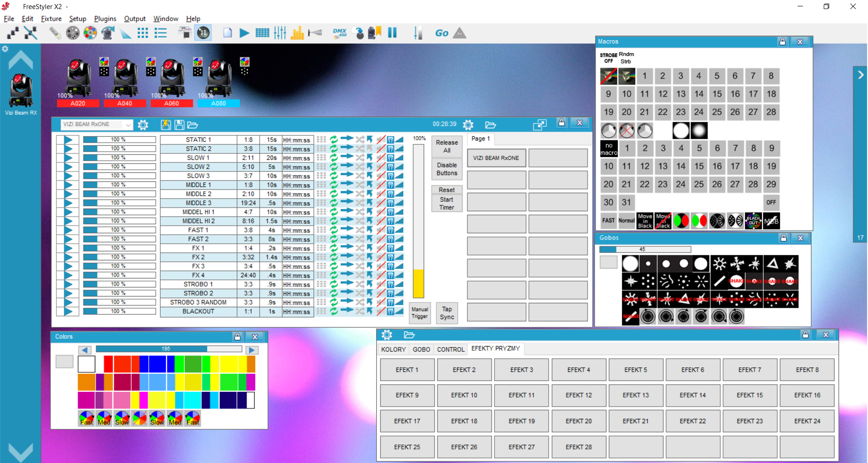
Task: Toggle the lock on the Macros panel
Action: point(783,42)
